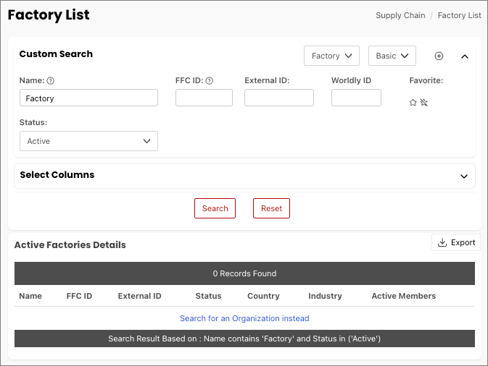Image resolution: width=488 pixels, height=366 pixels.
Task: Collapse the Custom Search panel
Action: point(464,57)
